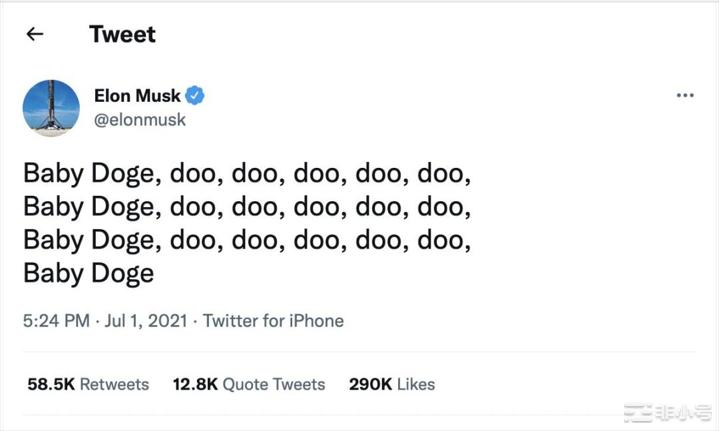Click the last "doo," on the third line
This screenshot has height=431, width=719.
[442, 241]
